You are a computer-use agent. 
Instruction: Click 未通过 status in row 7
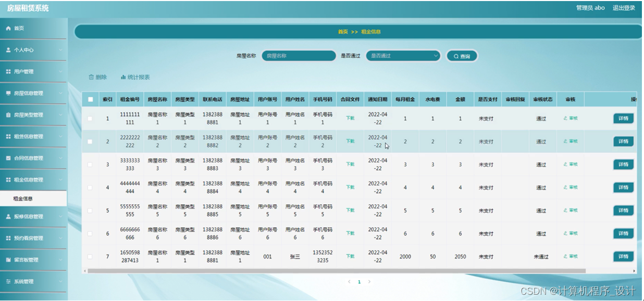pyautogui.click(x=541, y=257)
